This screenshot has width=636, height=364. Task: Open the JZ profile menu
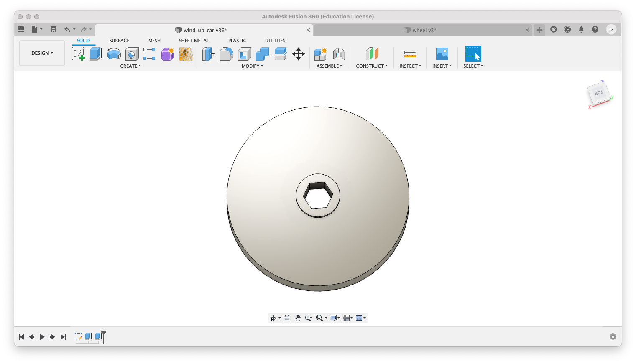pos(611,29)
